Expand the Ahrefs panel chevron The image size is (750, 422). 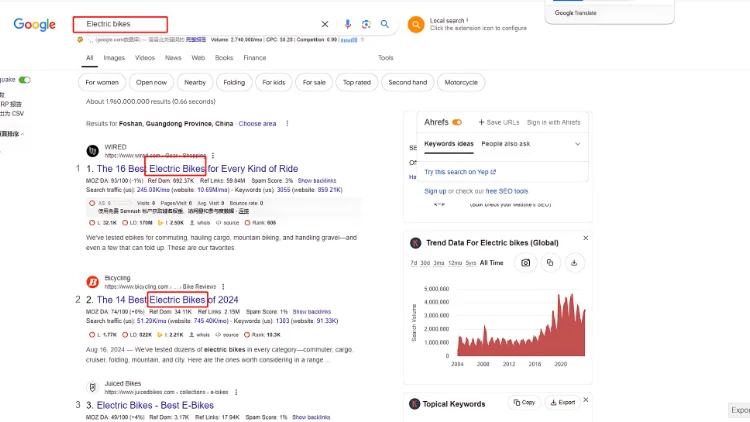point(577,144)
